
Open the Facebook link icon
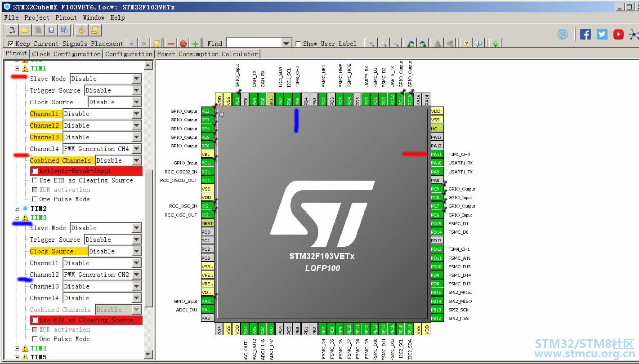(x=585, y=34)
